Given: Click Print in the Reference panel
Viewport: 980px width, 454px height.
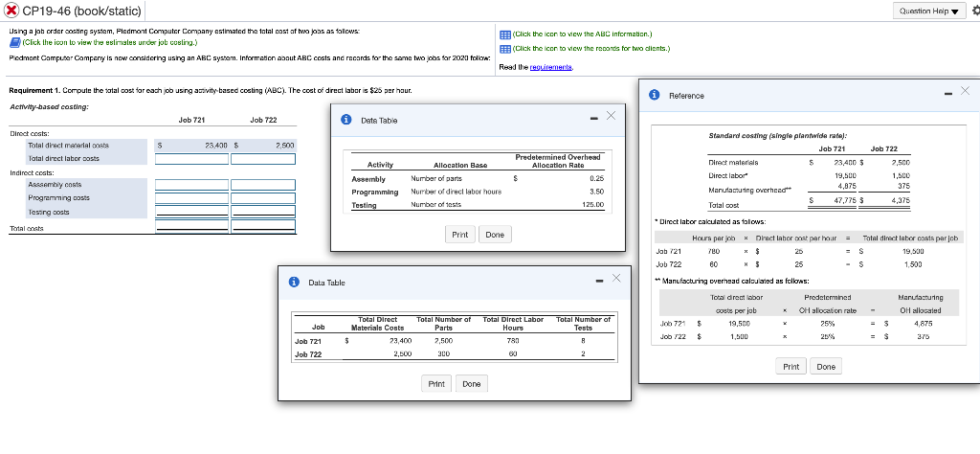Looking at the screenshot, I should [791, 367].
